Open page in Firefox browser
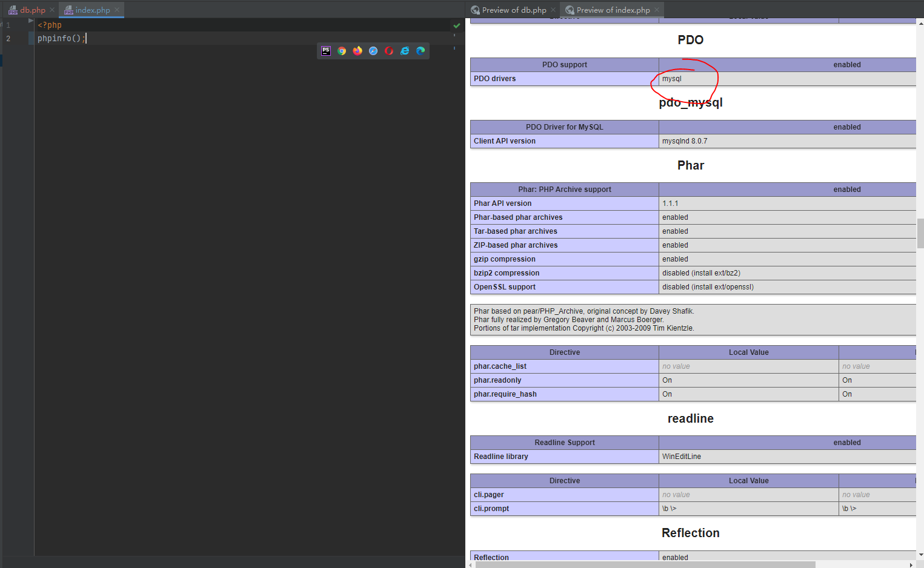This screenshot has height=568, width=924. tap(357, 51)
